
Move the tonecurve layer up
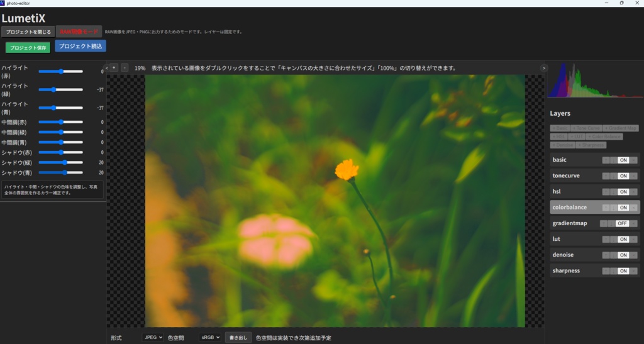click(x=606, y=175)
